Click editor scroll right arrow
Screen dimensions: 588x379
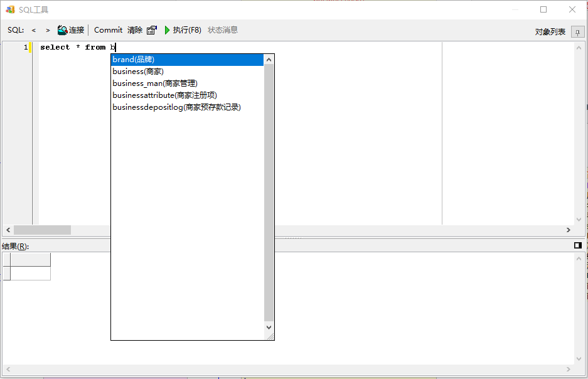click(x=569, y=230)
